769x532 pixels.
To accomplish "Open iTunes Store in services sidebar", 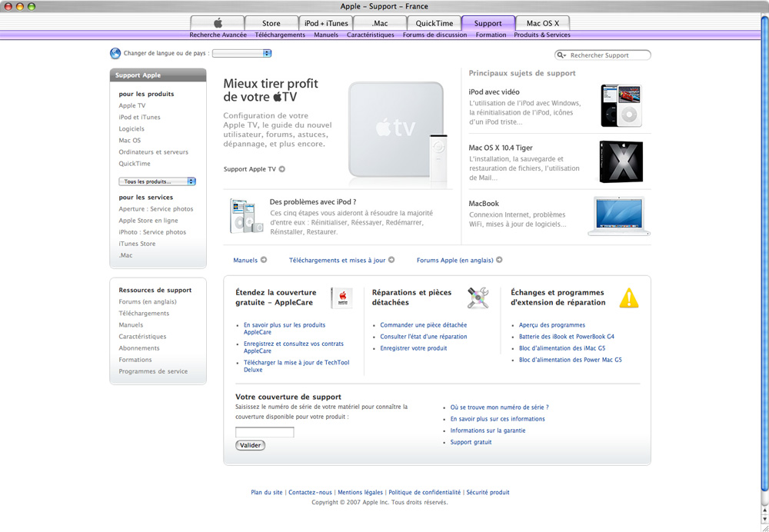I will (x=137, y=244).
